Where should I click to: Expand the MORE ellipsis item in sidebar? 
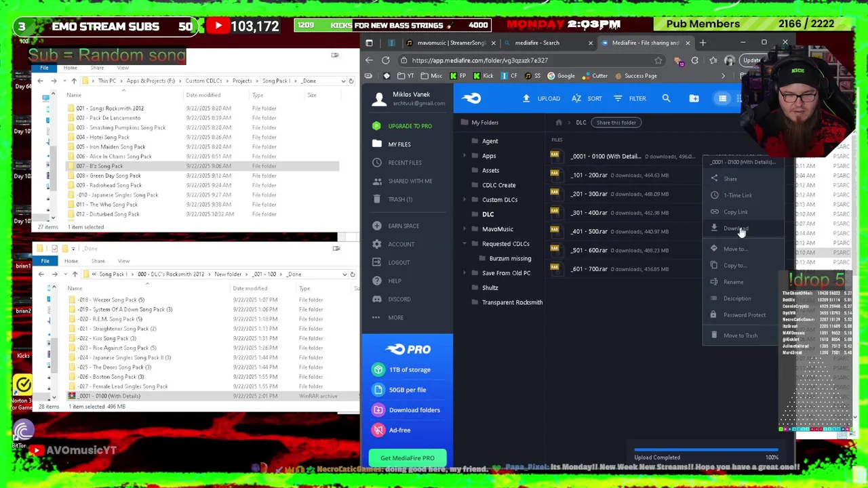pyautogui.click(x=389, y=317)
